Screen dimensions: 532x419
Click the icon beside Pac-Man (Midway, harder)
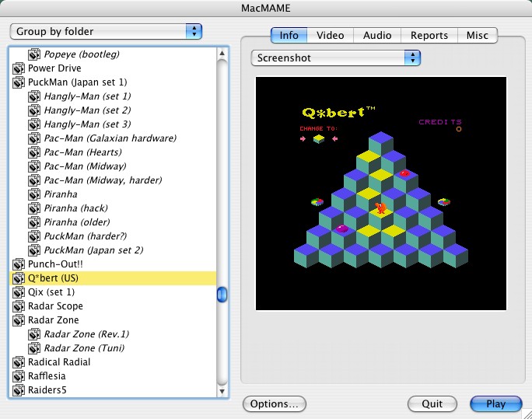[x=34, y=180]
